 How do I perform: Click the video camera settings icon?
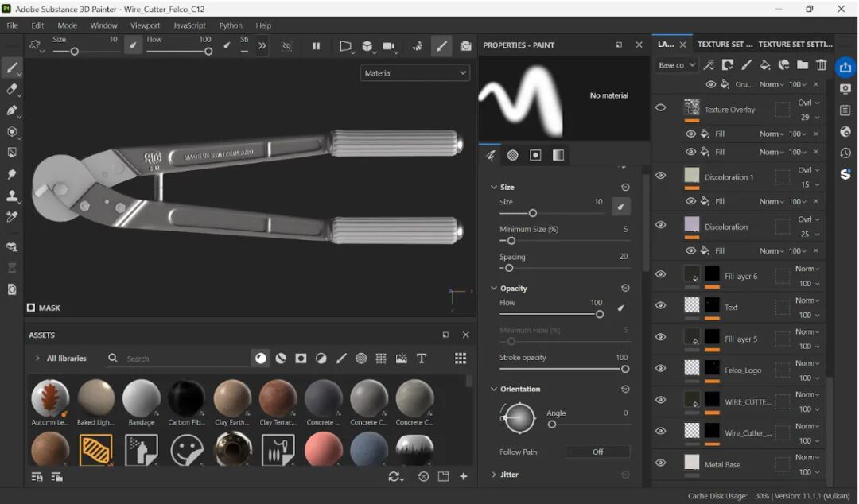click(x=388, y=46)
